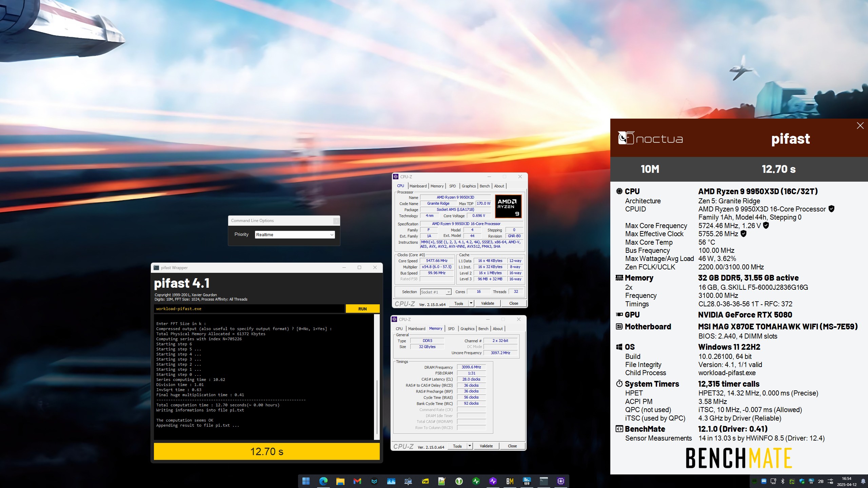The width and height of the screenshot is (868, 488).
Task: Open the green KeePassXC key icon
Action: (459, 481)
